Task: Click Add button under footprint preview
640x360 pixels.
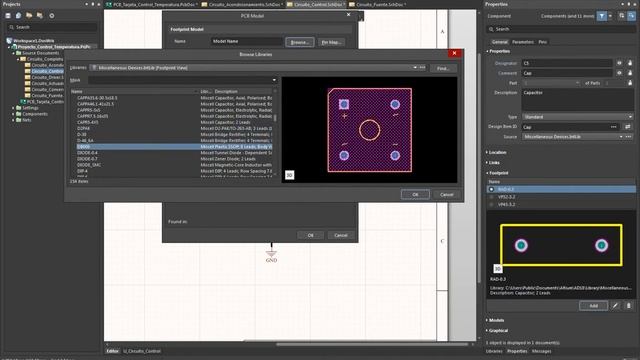Action: coord(593,306)
